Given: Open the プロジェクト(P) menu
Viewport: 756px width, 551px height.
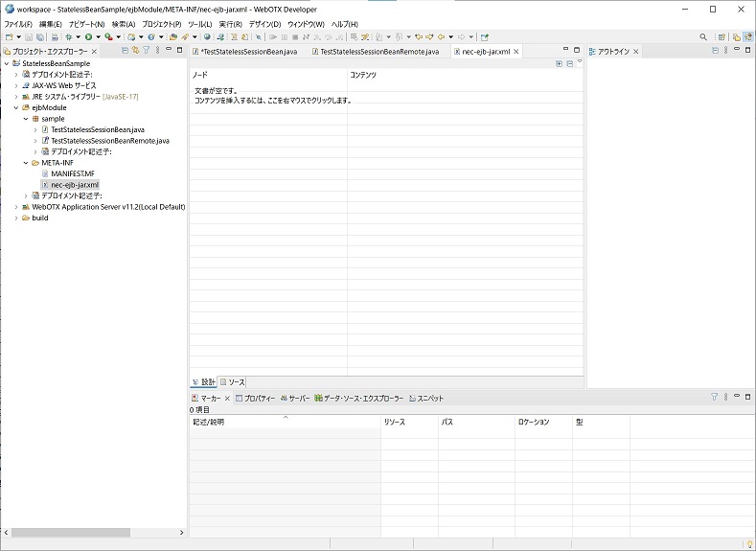Looking at the screenshot, I should click(x=161, y=24).
